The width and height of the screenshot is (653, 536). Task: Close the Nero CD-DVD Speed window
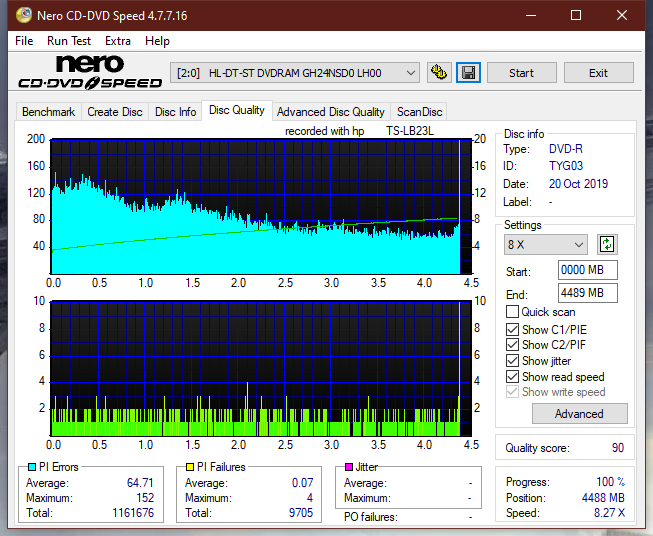(622, 15)
